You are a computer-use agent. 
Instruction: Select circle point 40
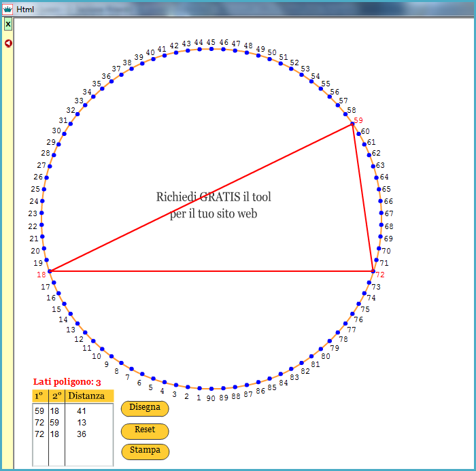point(153,59)
